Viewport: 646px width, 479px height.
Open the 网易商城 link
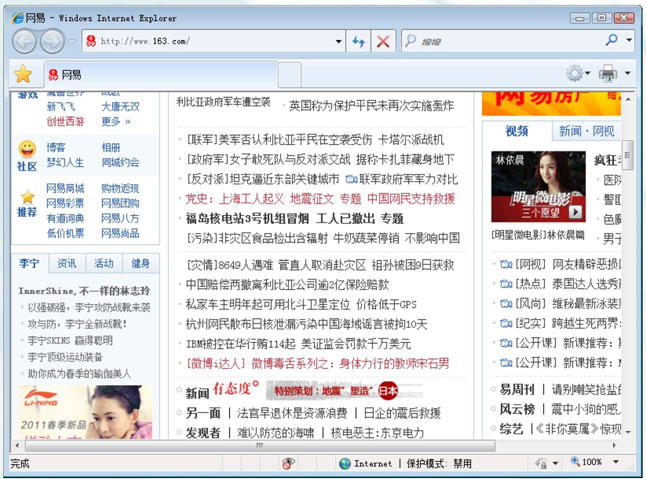point(65,189)
